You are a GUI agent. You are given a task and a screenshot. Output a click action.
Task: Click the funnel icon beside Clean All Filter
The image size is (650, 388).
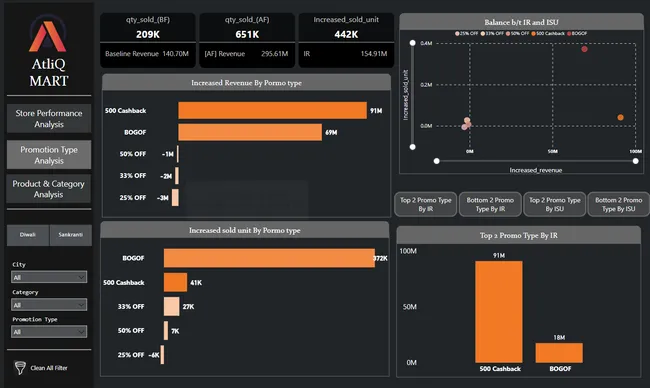pyautogui.click(x=20, y=368)
